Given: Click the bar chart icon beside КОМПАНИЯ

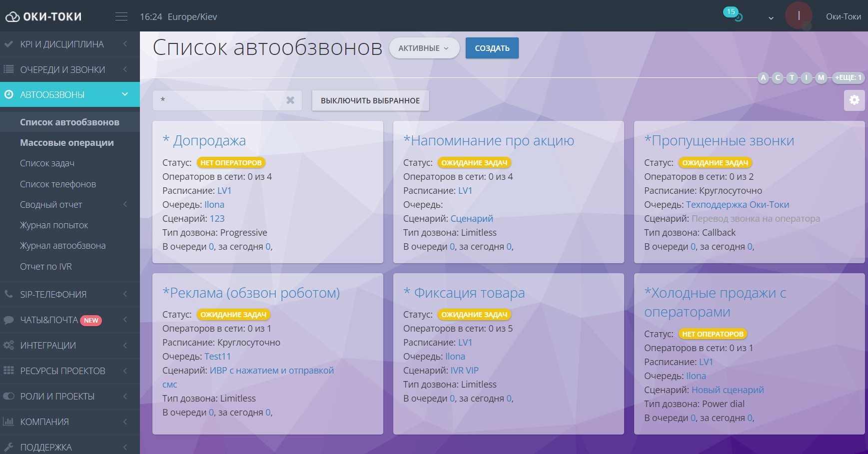Looking at the screenshot, I should [x=9, y=422].
